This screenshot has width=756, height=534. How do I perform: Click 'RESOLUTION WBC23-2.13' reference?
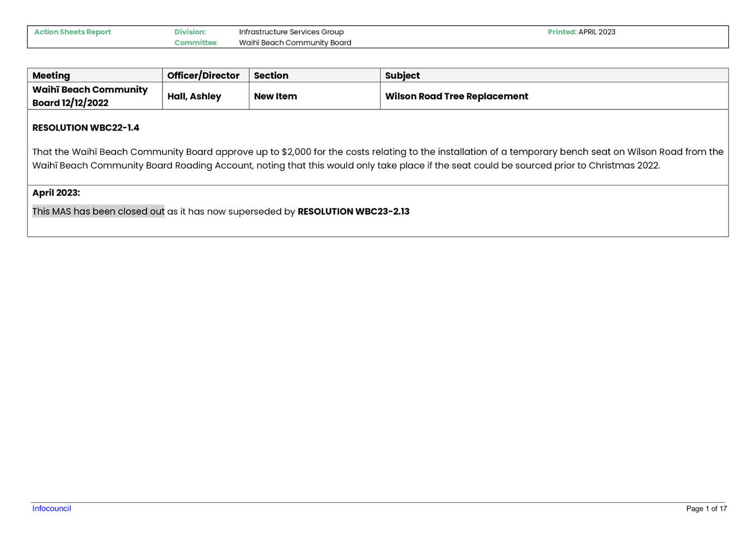point(354,211)
